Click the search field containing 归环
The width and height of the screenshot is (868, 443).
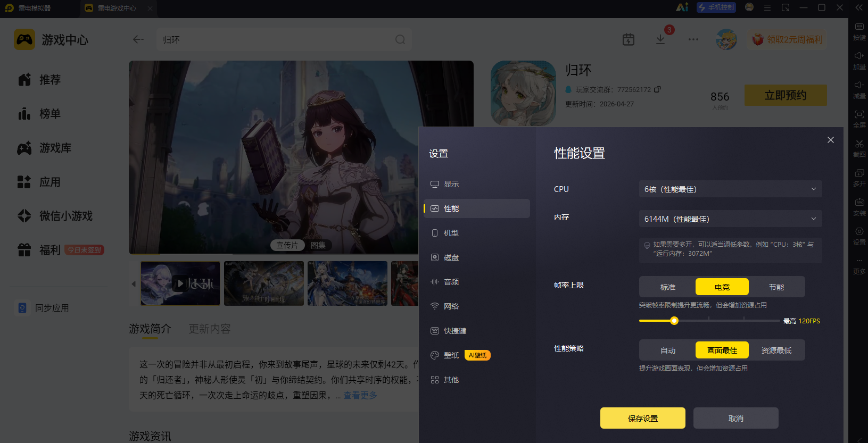pyautogui.click(x=283, y=39)
